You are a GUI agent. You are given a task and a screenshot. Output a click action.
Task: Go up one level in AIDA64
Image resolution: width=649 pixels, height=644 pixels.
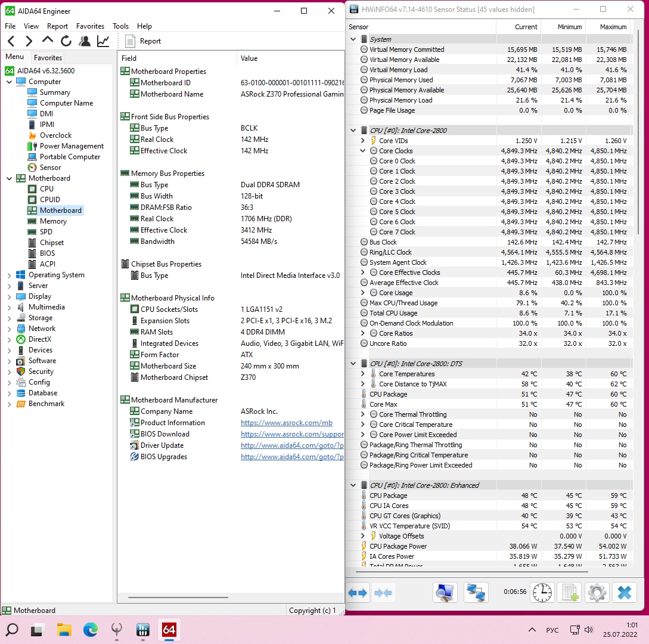(48, 40)
